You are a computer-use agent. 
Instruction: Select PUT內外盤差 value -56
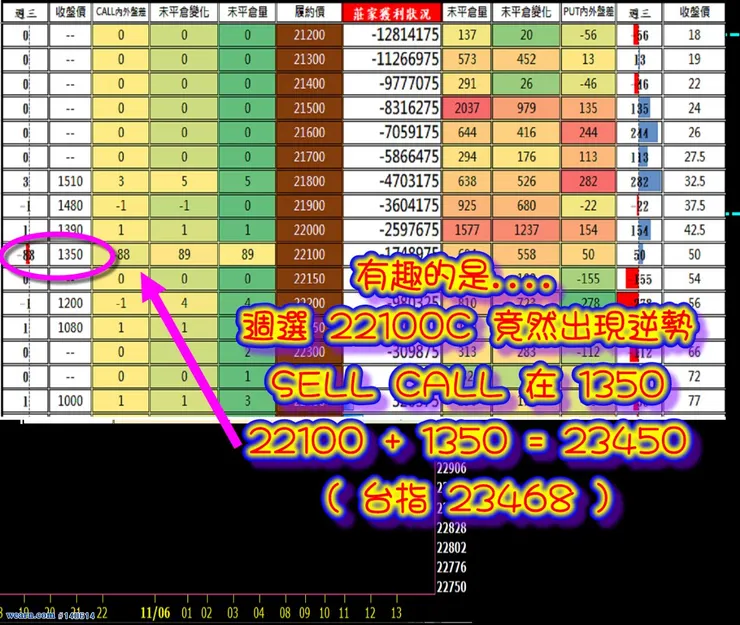tap(588, 35)
